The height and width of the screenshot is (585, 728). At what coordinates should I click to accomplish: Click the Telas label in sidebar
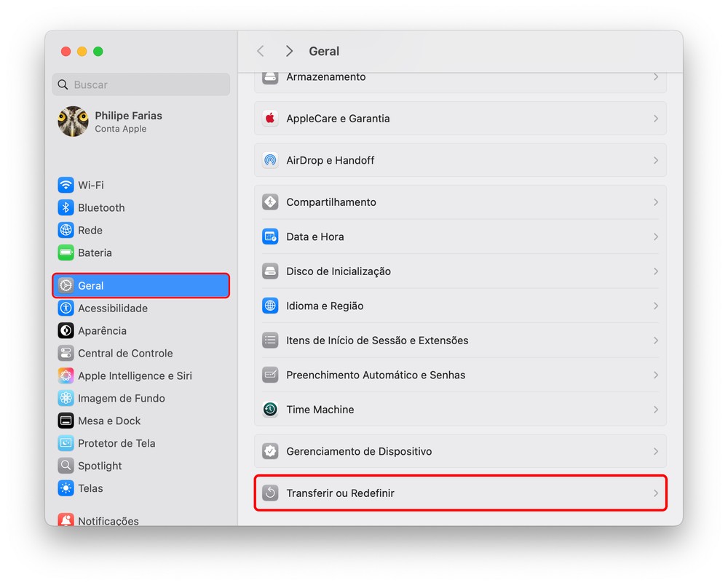point(90,488)
